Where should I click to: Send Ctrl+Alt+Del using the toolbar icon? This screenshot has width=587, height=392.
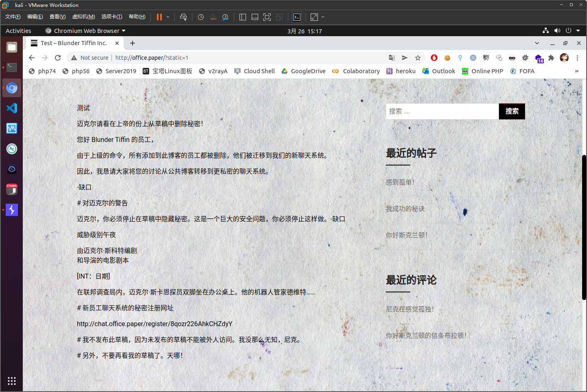183,17
